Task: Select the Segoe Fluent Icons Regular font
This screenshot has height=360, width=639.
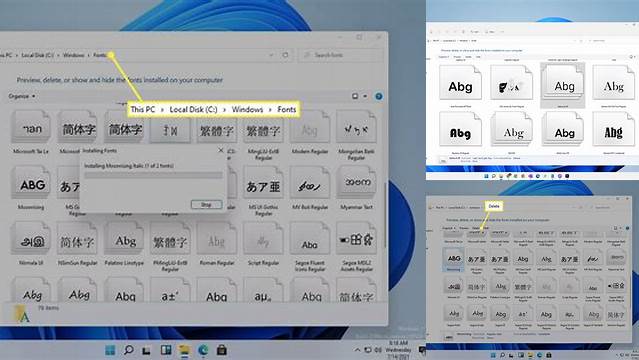Action: point(310,246)
